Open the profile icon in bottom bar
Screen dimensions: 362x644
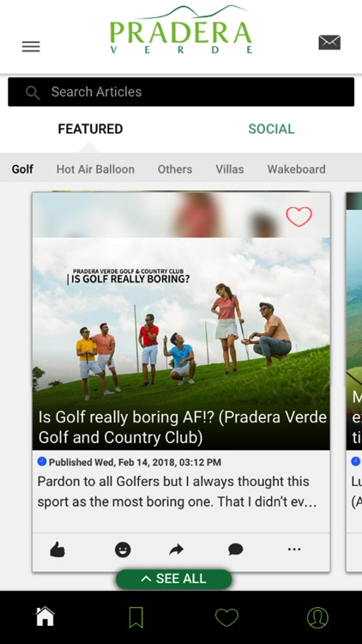coord(317,617)
